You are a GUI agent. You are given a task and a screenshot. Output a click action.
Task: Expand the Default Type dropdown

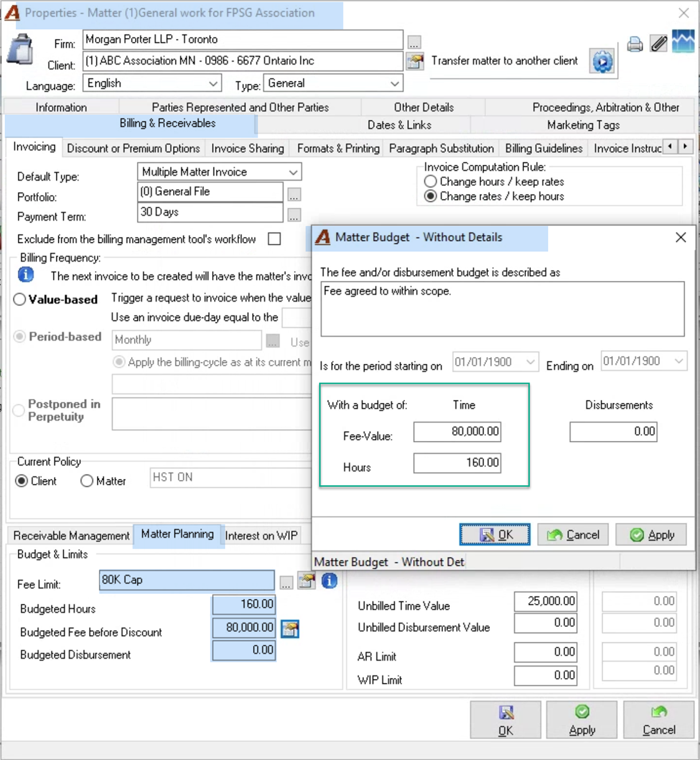[294, 172]
